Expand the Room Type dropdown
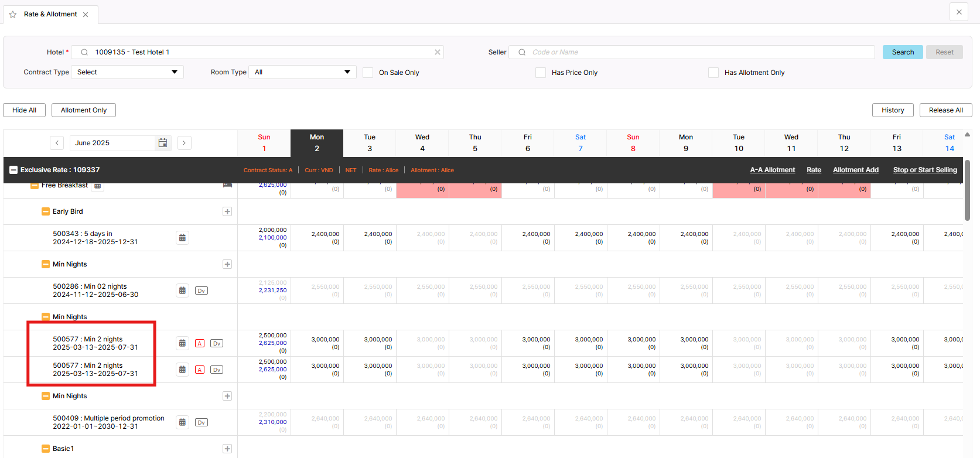The height and width of the screenshot is (458, 980). pyautogui.click(x=302, y=72)
